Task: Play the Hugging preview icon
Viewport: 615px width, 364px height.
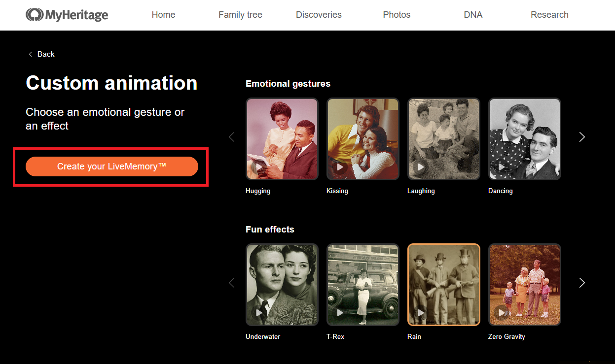Action: pyautogui.click(x=259, y=167)
